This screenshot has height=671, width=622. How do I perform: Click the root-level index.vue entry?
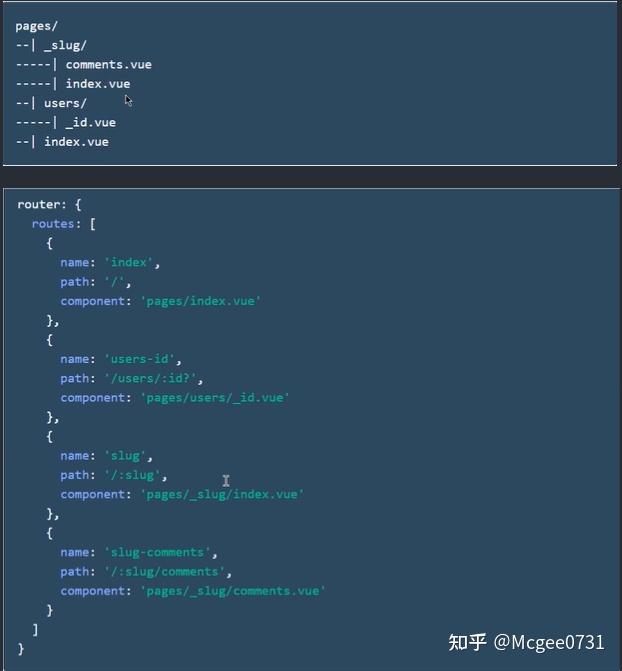[x=76, y=142]
